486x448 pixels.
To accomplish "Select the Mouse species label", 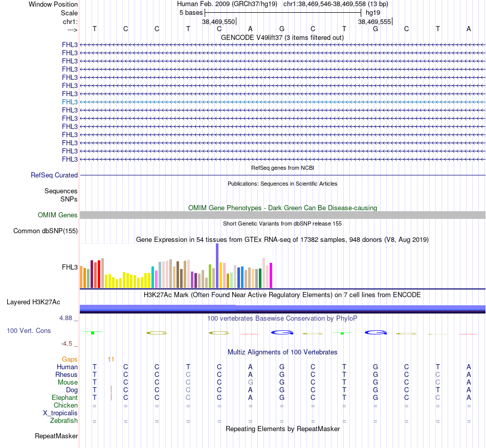I will coord(68,383).
